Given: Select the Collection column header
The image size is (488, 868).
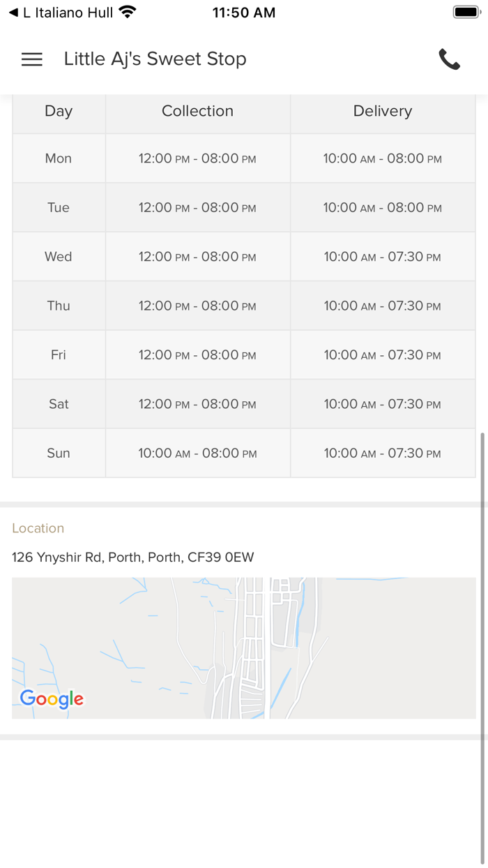Looking at the screenshot, I should coord(197,111).
